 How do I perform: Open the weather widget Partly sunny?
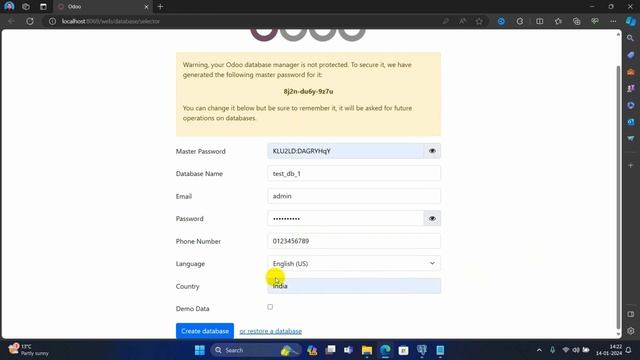pyautogui.click(x=29, y=350)
